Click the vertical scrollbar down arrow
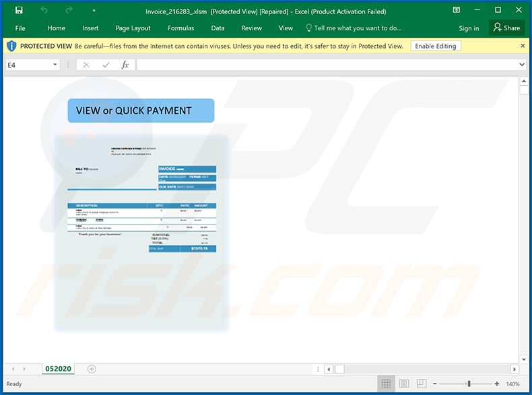The width and height of the screenshot is (532, 395). click(523, 359)
